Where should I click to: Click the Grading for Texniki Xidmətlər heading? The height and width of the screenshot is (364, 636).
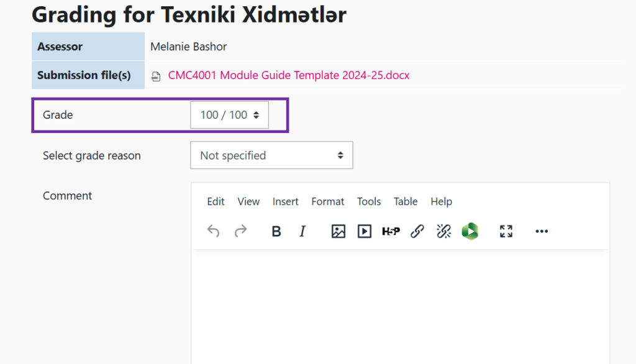189,15
